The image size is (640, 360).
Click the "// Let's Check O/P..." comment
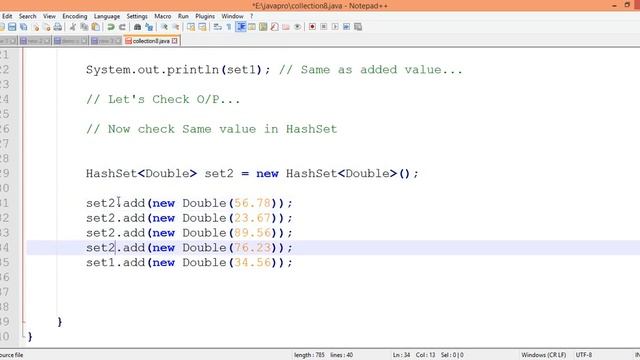click(163, 100)
